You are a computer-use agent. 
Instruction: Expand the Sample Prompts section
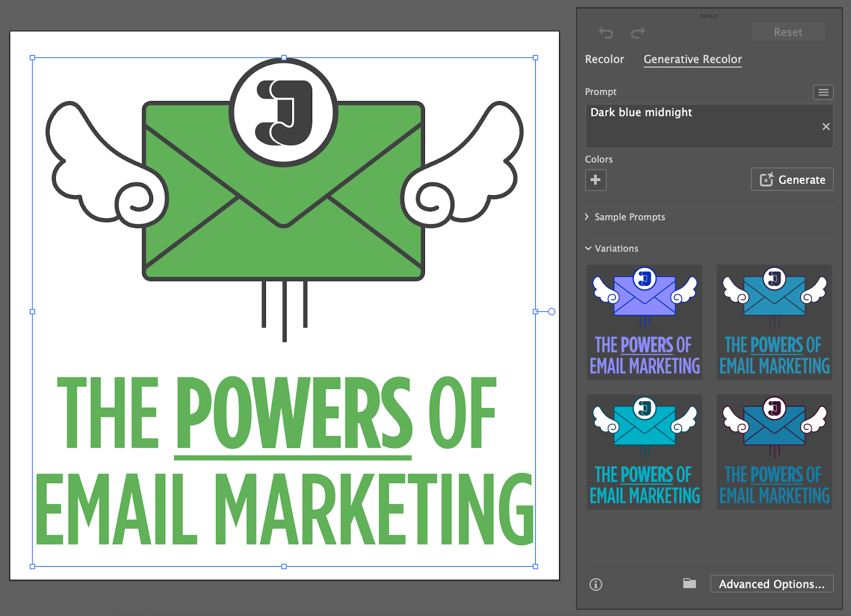(625, 217)
